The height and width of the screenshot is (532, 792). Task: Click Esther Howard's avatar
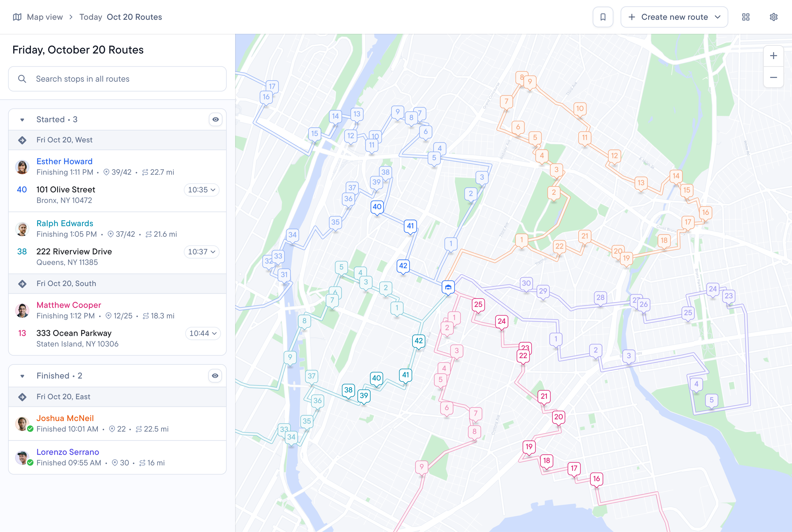coord(22,167)
